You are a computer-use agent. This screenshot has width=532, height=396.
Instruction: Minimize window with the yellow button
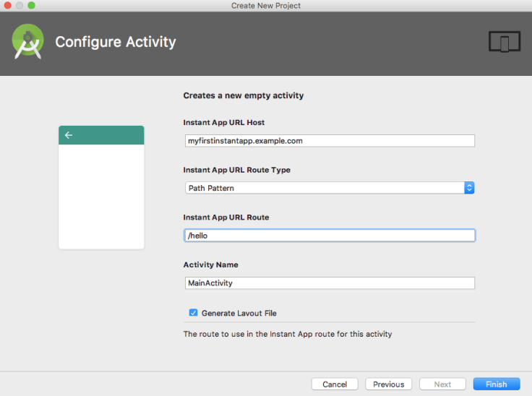click(x=20, y=5)
